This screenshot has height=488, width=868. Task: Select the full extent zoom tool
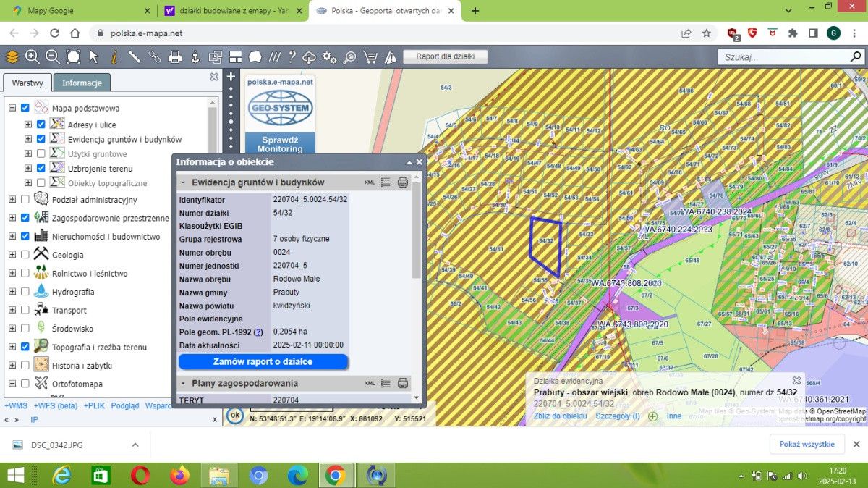(73, 57)
